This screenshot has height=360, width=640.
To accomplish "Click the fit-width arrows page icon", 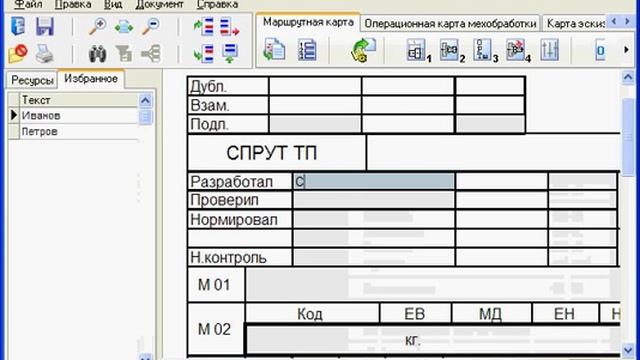I will 124,27.
